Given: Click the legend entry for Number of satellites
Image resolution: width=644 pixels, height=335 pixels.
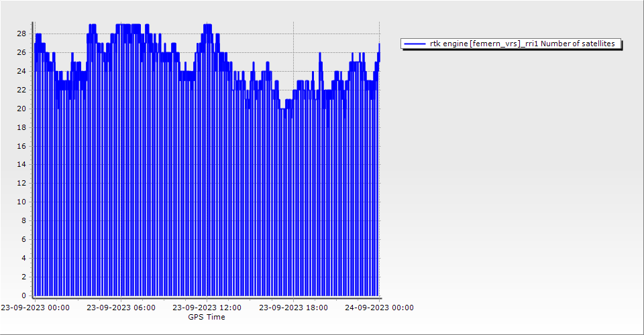Looking at the screenshot, I should [x=522, y=44].
